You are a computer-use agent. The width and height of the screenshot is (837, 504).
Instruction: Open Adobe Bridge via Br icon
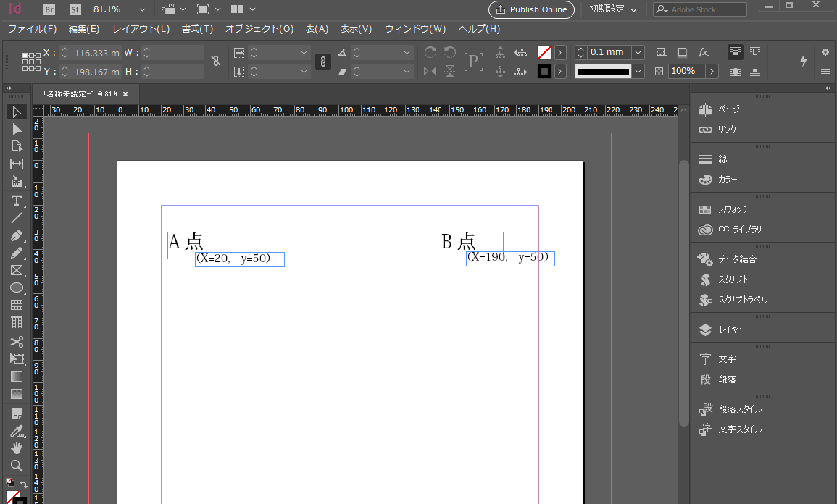(x=49, y=9)
